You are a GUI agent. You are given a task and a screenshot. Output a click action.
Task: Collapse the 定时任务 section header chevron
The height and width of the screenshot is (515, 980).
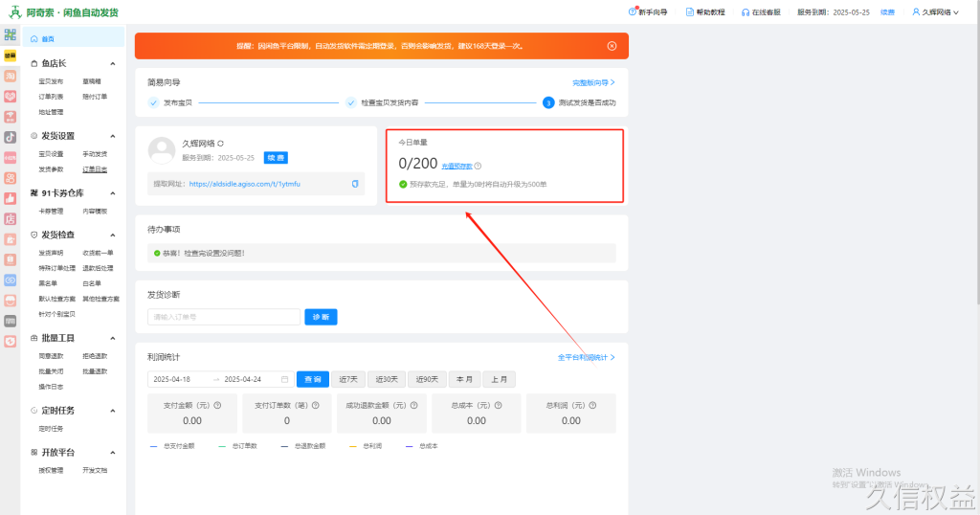[113, 412]
